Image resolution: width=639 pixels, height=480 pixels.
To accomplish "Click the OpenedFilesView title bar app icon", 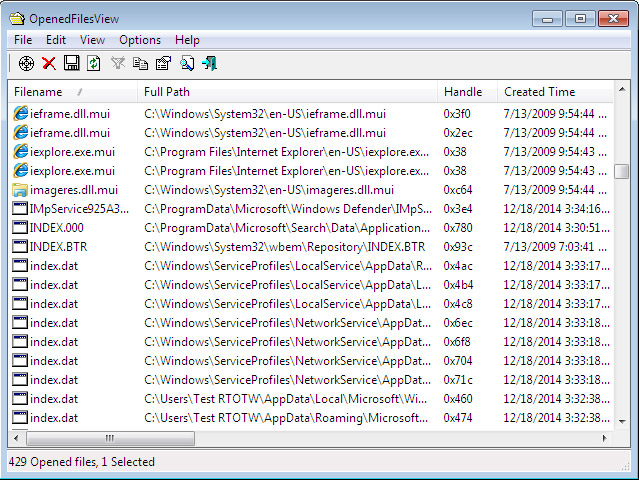I will pyautogui.click(x=17, y=19).
